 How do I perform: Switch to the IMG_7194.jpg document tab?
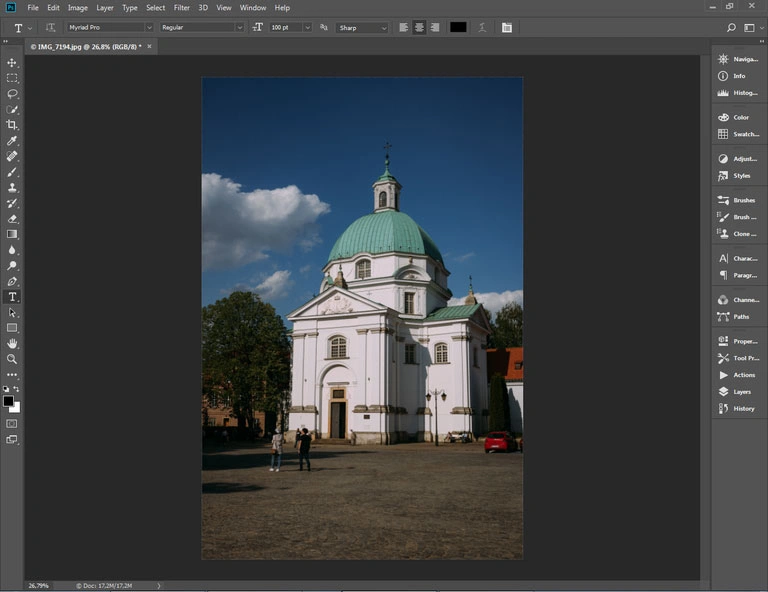[86, 47]
